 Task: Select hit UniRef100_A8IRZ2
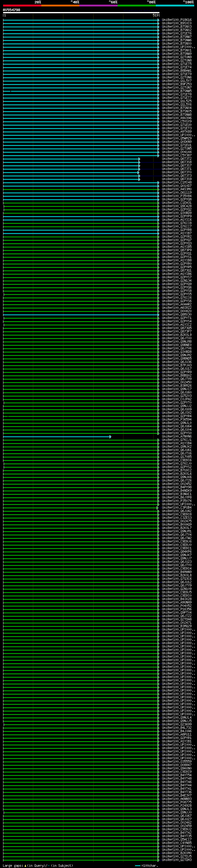[x=177, y=308]
